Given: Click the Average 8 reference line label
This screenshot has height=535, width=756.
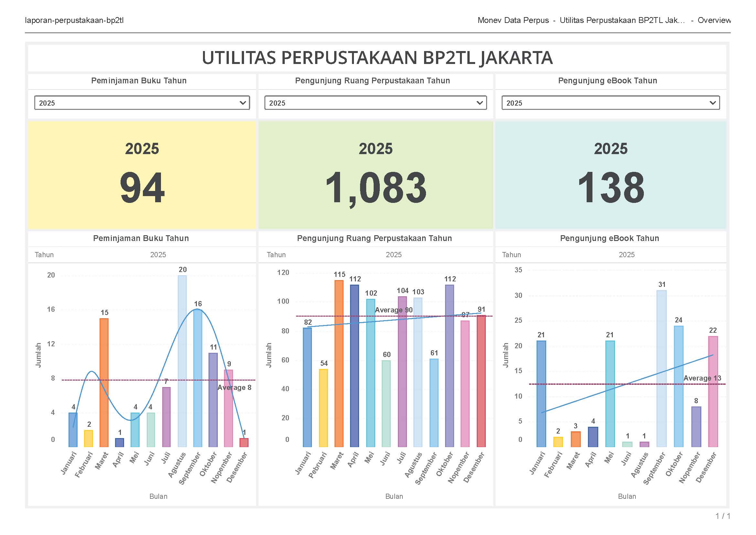Looking at the screenshot, I should tap(234, 388).
